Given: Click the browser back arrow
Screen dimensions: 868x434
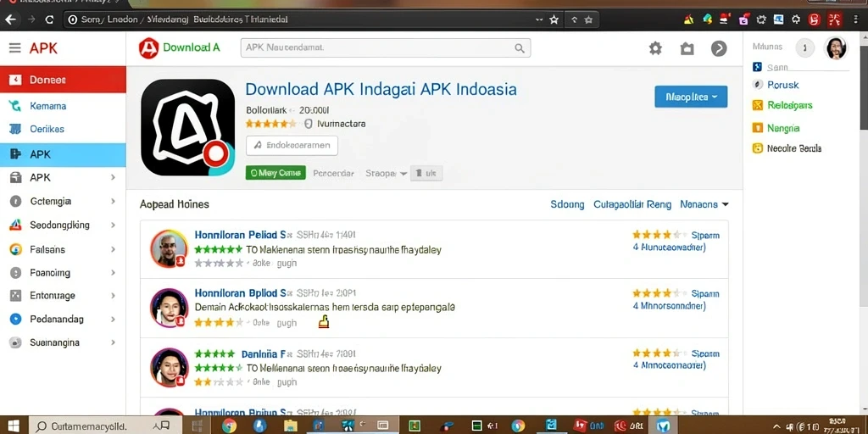Looking at the screenshot, I should coord(10,19).
